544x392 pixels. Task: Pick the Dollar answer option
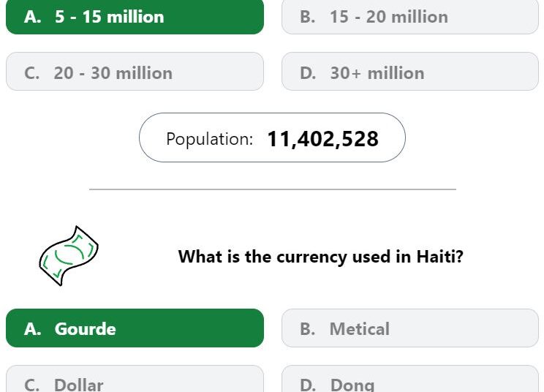[135, 382]
